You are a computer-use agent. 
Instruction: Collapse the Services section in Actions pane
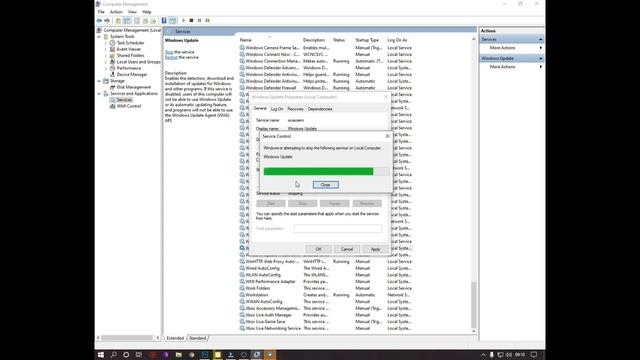click(540, 40)
